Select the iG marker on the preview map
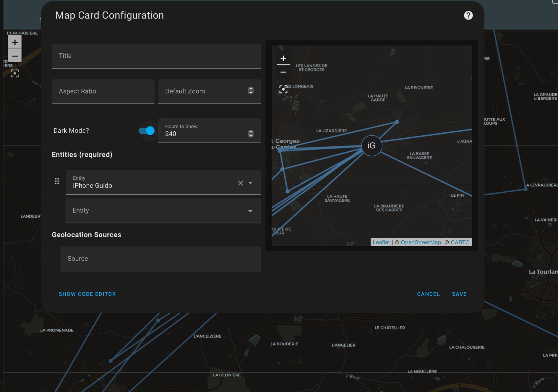 (x=371, y=145)
